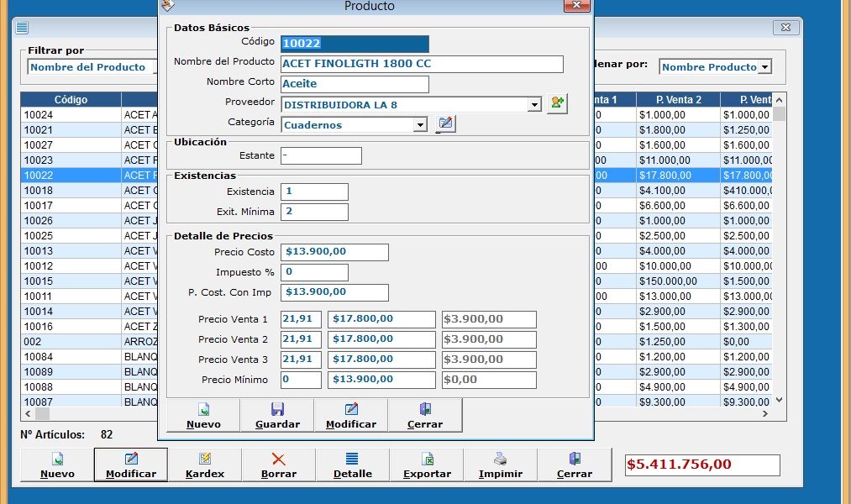Delete item with the Borrar button
This screenshot has width=851, height=504.
[x=278, y=465]
